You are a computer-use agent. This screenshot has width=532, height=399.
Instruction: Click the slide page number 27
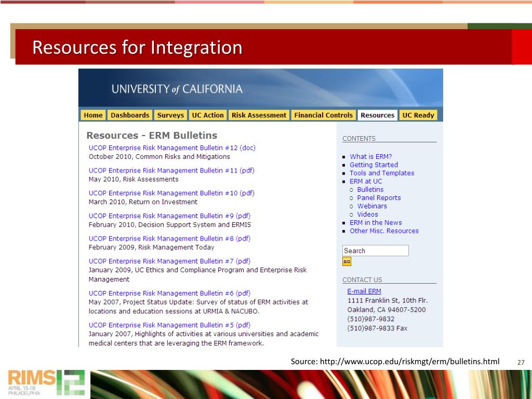(521, 362)
